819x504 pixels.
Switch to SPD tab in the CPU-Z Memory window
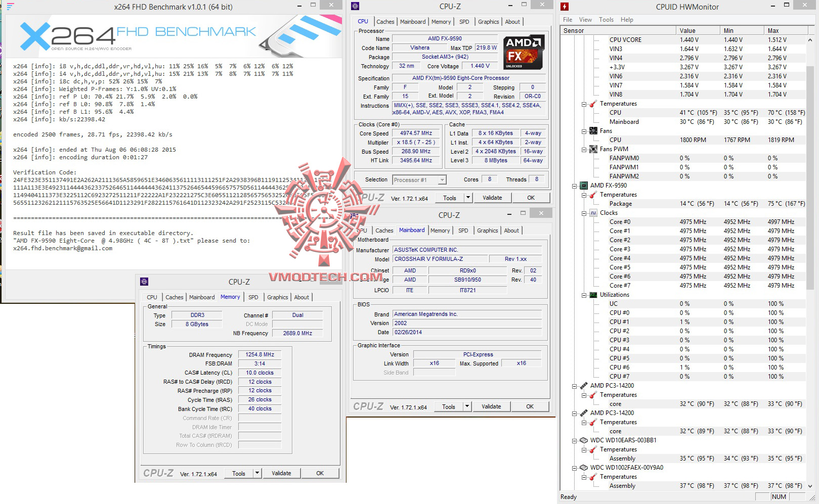(x=253, y=297)
